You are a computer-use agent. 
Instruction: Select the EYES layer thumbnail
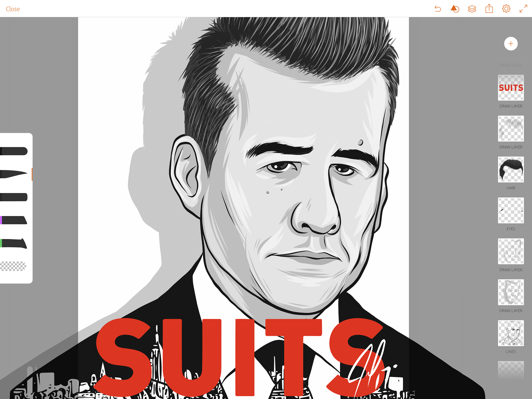point(511,210)
